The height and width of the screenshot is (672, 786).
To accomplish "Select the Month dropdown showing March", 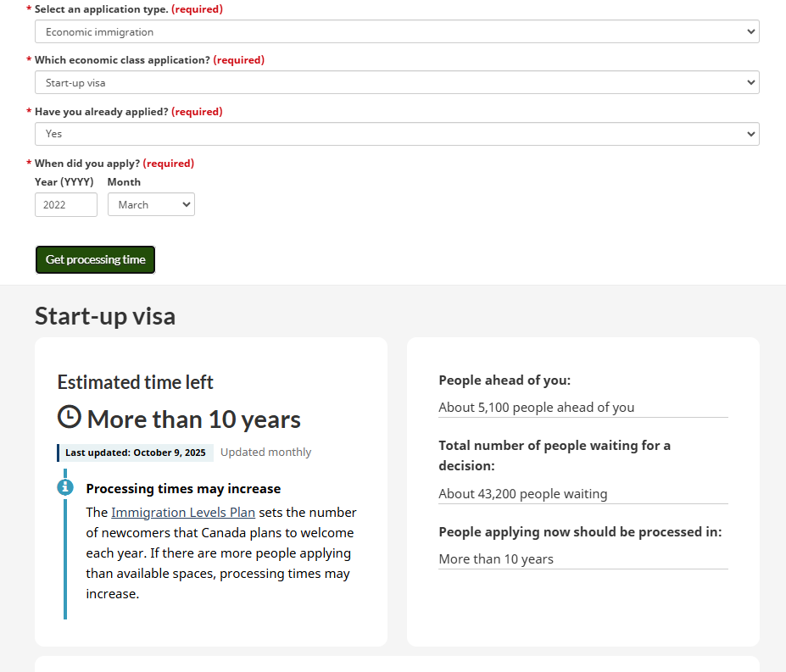I will click(x=151, y=204).
